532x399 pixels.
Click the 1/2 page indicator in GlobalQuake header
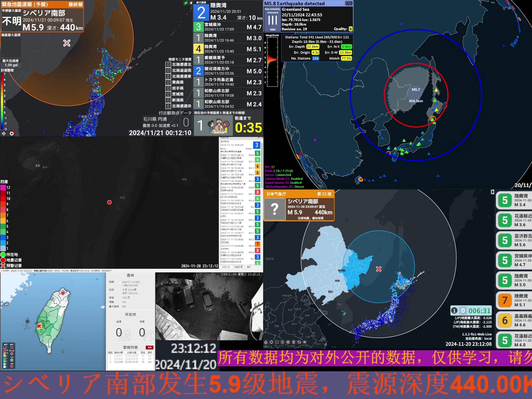tap(349, 3)
